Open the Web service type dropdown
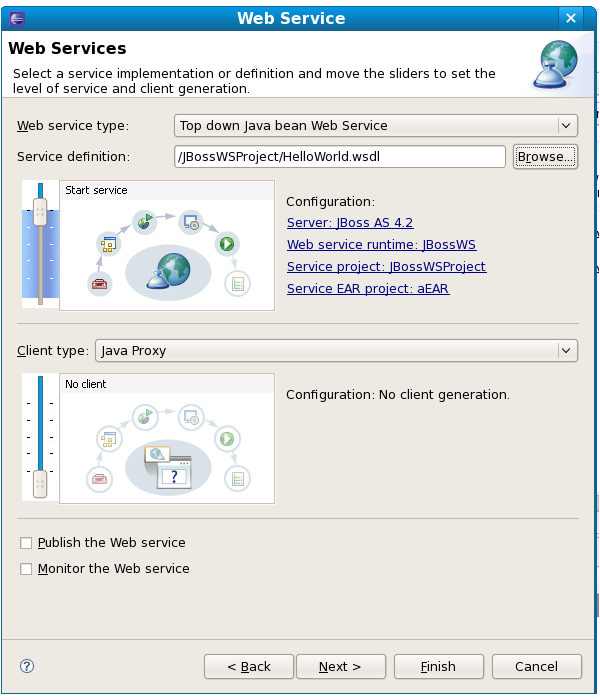 pos(376,126)
